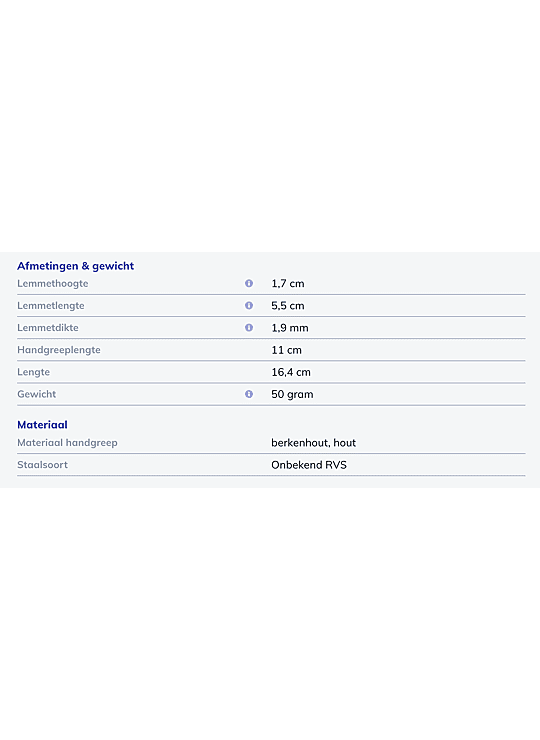This screenshot has height=740, width=540.
Task: Click the Materiaal handgreep label
Action: click(68, 443)
